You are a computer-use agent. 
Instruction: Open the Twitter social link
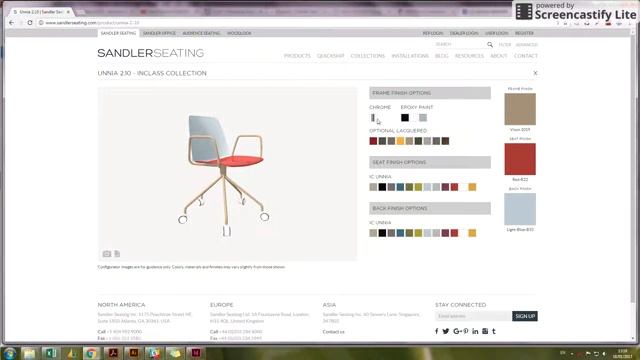pyautogui.click(x=446, y=331)
